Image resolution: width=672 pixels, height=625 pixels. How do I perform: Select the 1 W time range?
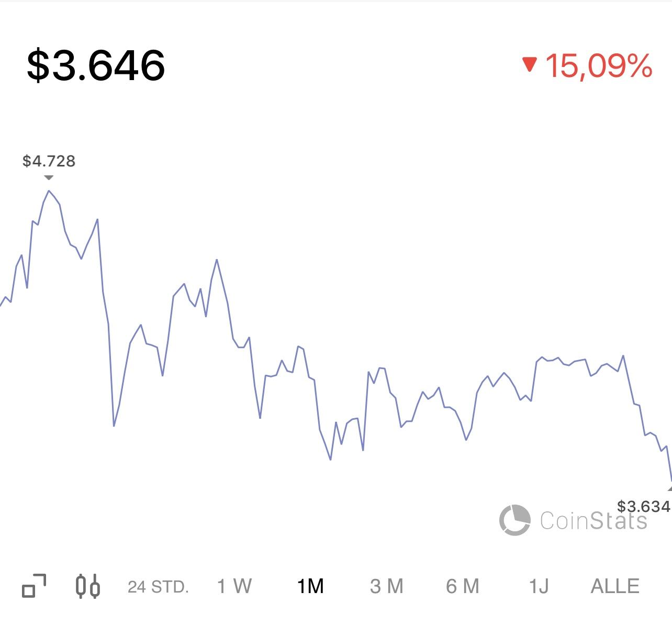coord(234,586)
